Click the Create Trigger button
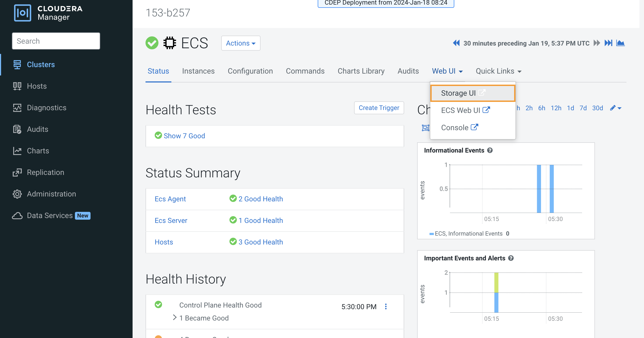The width and height of the screenshot is (644, 338). click(379, 108)
